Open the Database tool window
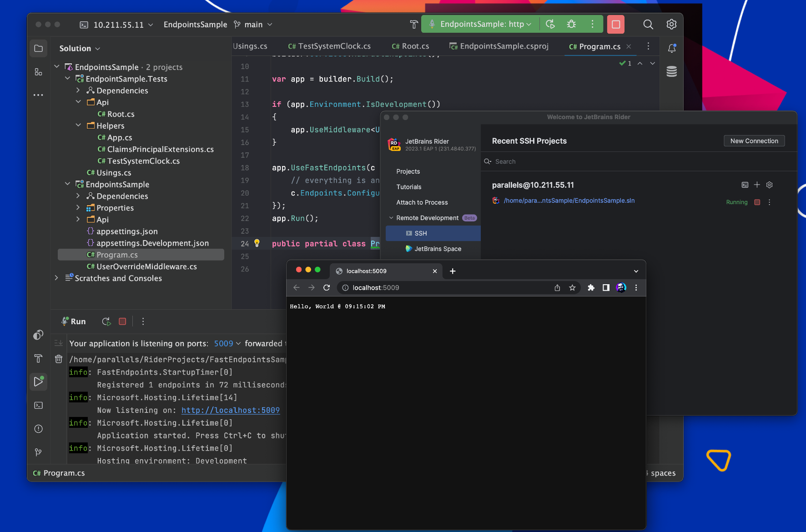 pos(672,72)
